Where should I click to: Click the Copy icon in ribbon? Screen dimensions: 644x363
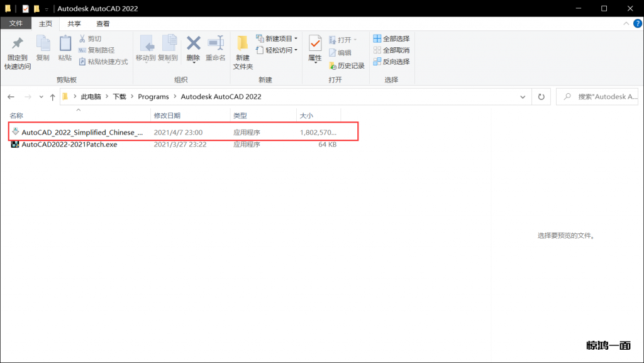(43, 44)
